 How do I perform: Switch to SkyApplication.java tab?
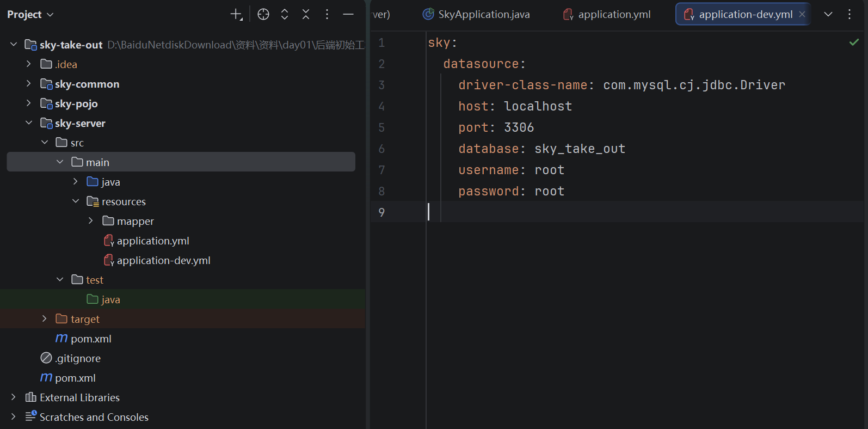(x=477, y=14)
